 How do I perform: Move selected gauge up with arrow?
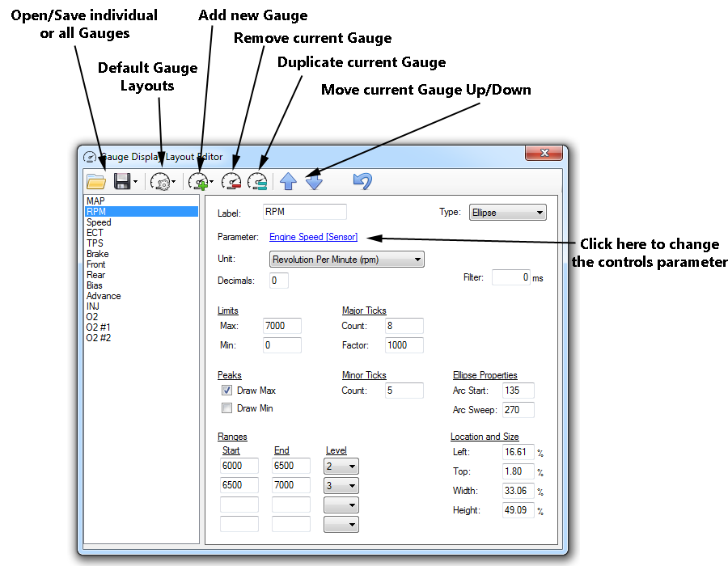coord(288,181)
